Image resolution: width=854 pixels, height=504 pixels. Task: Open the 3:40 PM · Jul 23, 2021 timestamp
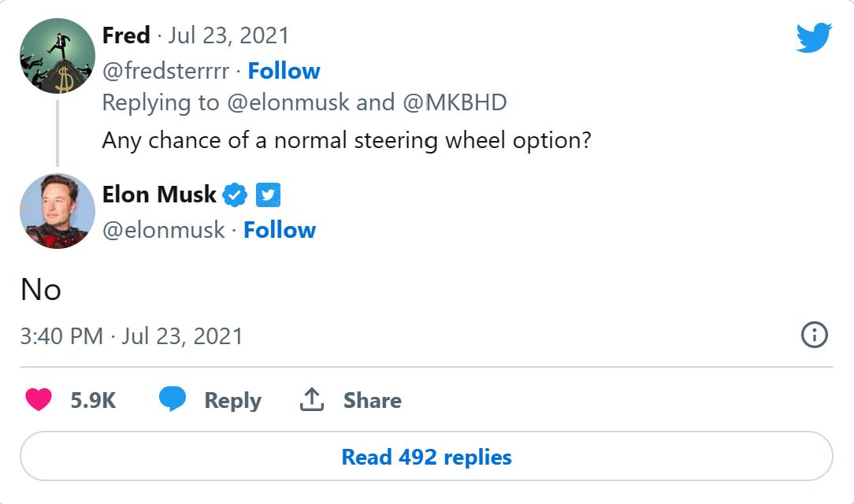tap(132, 336)
